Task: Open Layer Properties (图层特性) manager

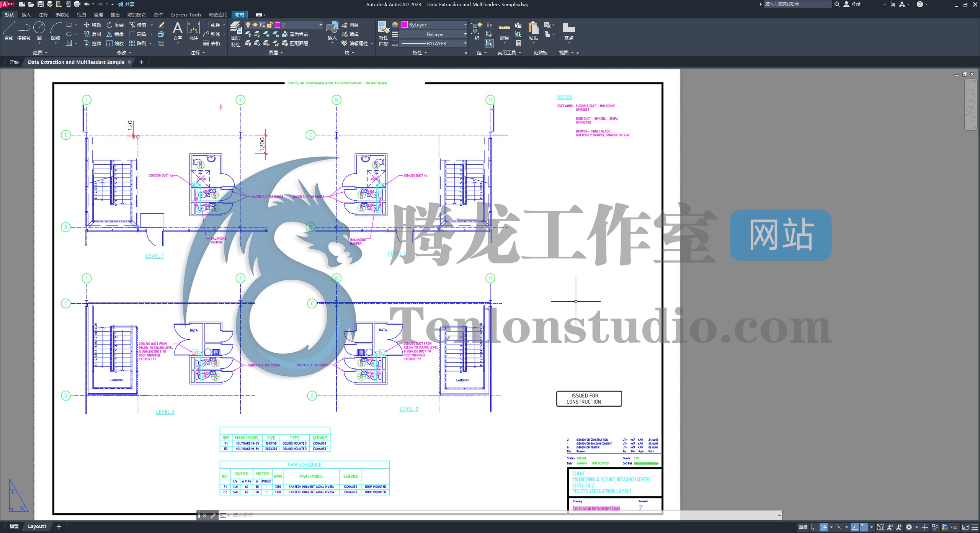Action: point(236,34)
